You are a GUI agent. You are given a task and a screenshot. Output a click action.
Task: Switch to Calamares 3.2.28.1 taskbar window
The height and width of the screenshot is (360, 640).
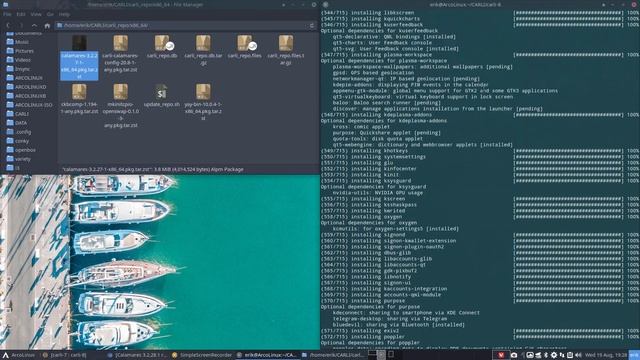137,355
